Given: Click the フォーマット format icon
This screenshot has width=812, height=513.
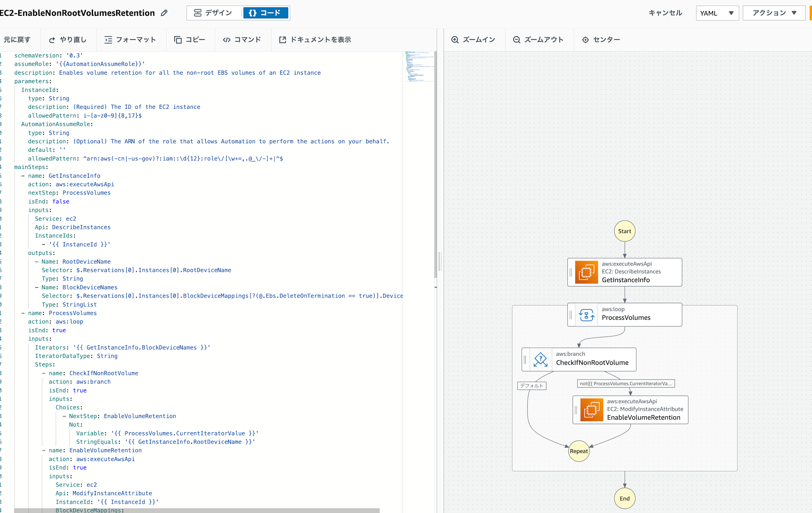Looking at the screenshot, I should 108,40.
